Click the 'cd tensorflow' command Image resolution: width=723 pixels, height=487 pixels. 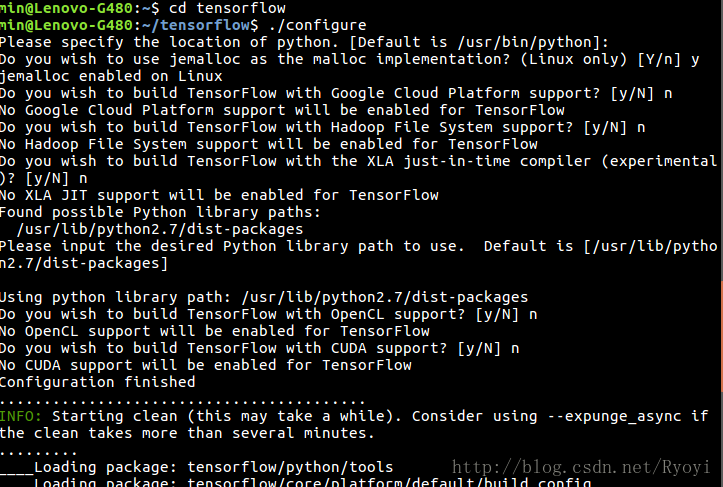pyautogui.click(x=227, y=8)
